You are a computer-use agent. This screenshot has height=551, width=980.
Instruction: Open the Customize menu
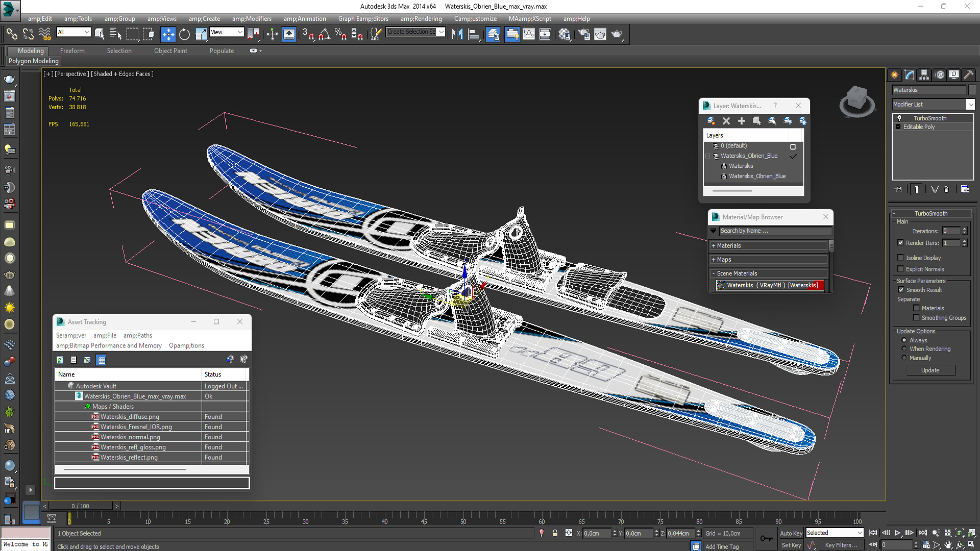point(475,19)
